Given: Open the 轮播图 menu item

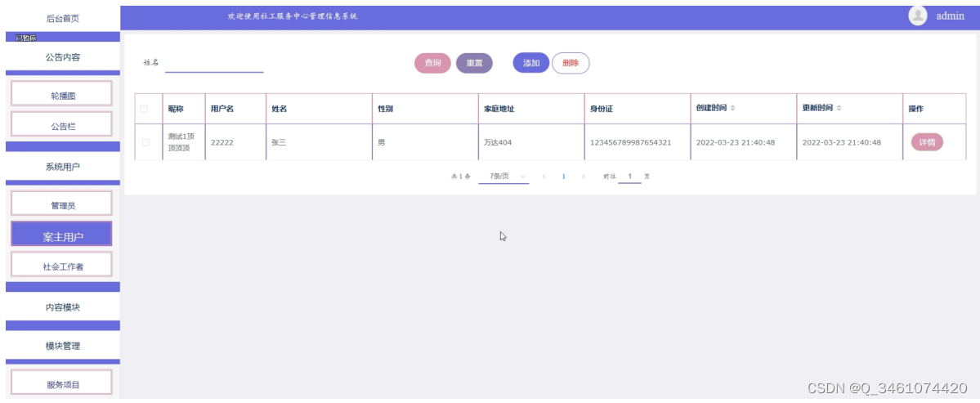Looking at the screenshot, I should click(x=62, y=93).
